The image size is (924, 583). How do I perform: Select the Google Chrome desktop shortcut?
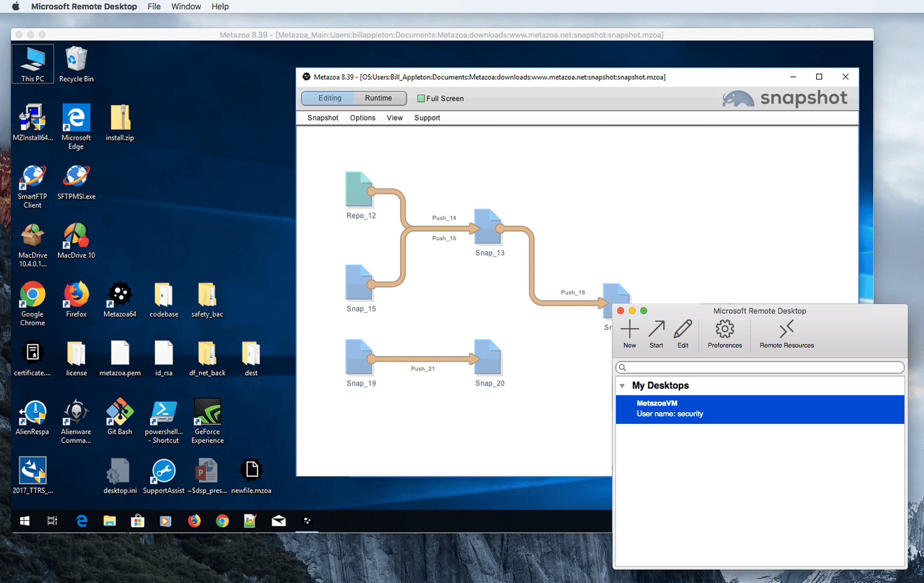[33, 303]
